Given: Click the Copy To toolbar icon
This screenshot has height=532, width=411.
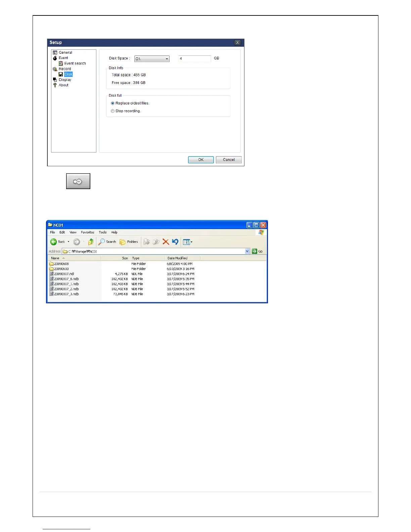Looking at the screenshot, I should (x=156, y=242).
